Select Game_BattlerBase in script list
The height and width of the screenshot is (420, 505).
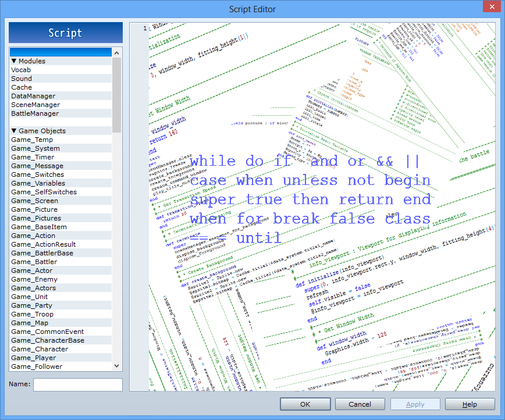tap(61, 253)
